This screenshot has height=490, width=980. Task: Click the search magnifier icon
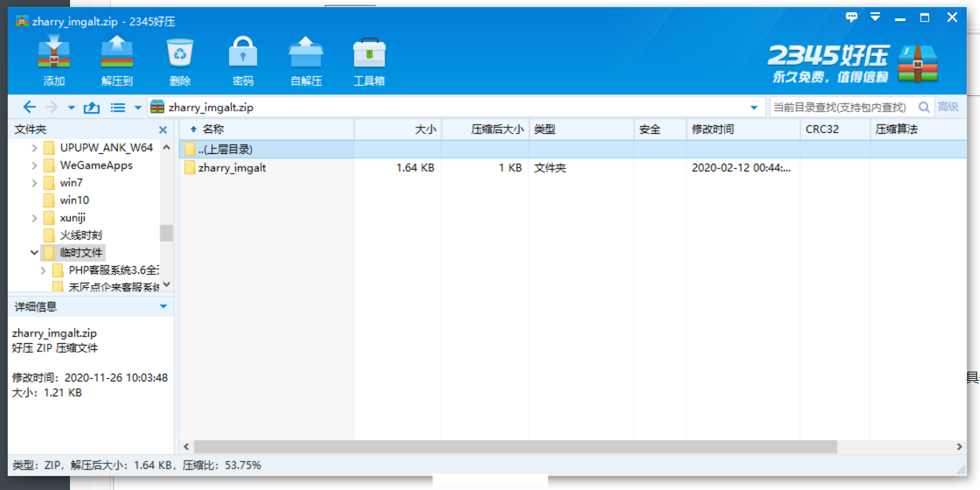pyautogui.click(x=923, y=106)
